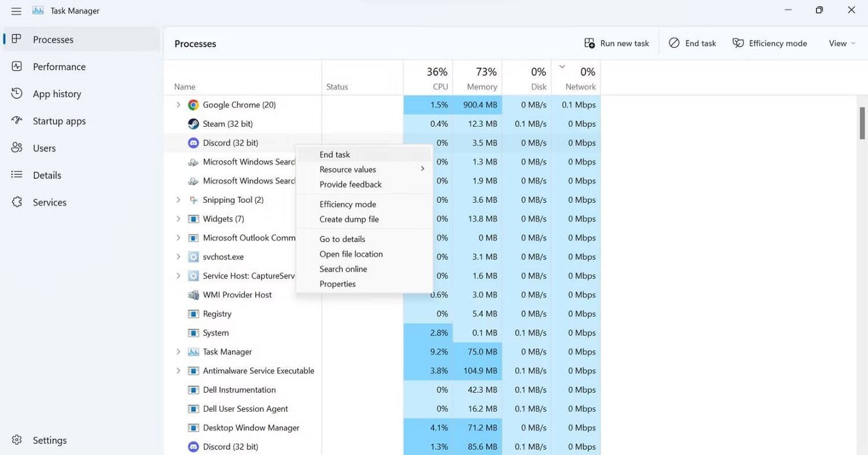Open the Startup apps section
The height and width of the screenshot is (455, 868).
(60, 120)
